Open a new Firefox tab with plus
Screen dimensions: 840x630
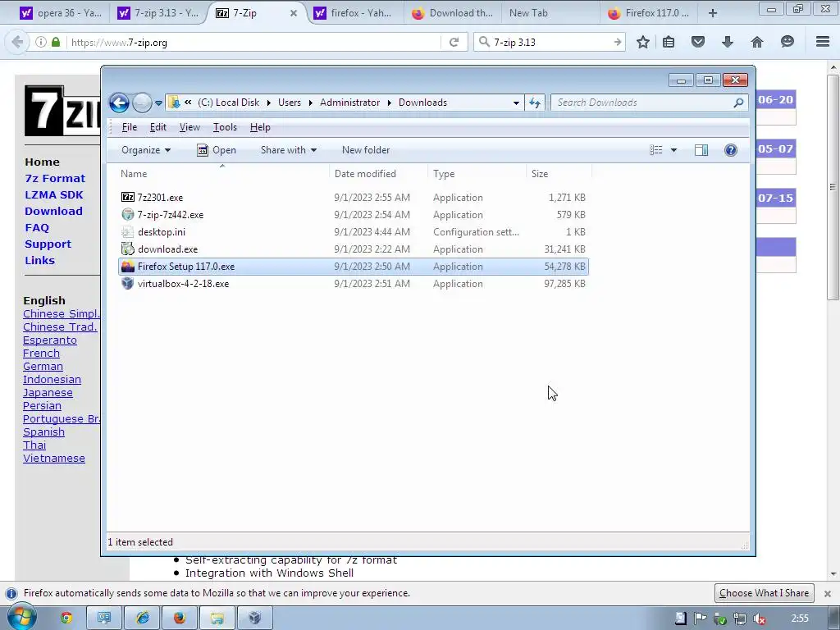pos(713,13)
